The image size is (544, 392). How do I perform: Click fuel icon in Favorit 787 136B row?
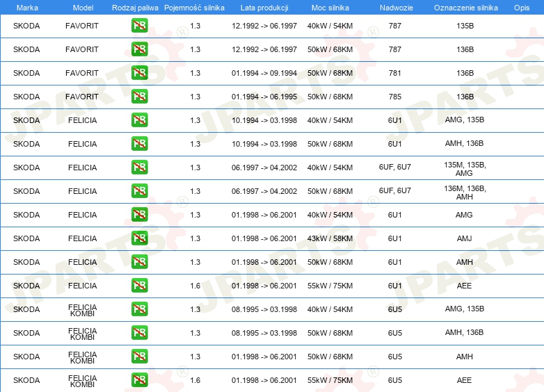[x=139, y=49]
